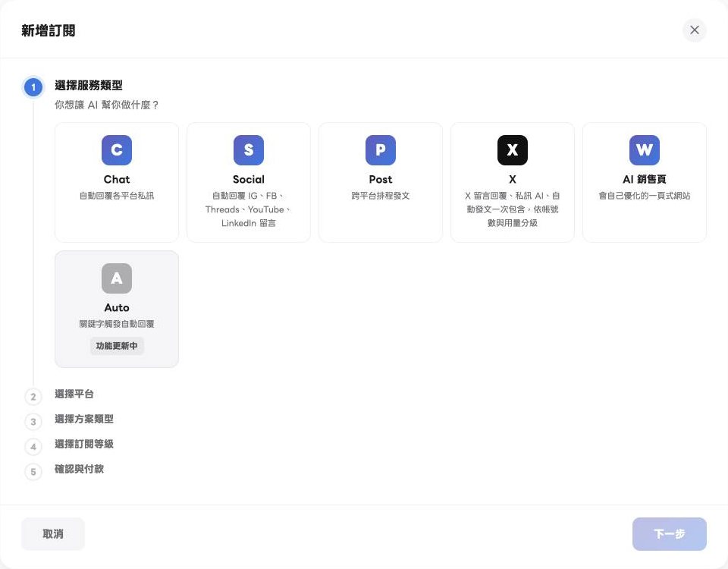728x569 pixels.
Task: Click the Social card title
Action: tap(249, 179)
